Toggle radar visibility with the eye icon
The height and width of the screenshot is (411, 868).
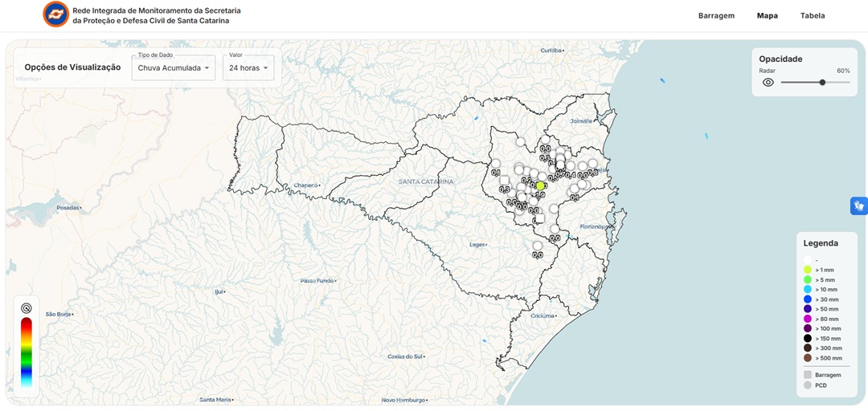coord(768,82)
